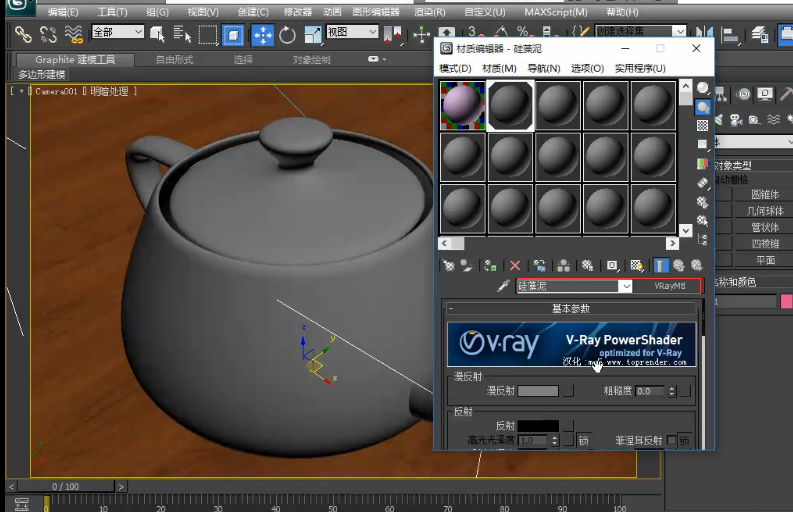Open the 渲染(R) menu
The image size is (793, 512).
coord(429,12)
